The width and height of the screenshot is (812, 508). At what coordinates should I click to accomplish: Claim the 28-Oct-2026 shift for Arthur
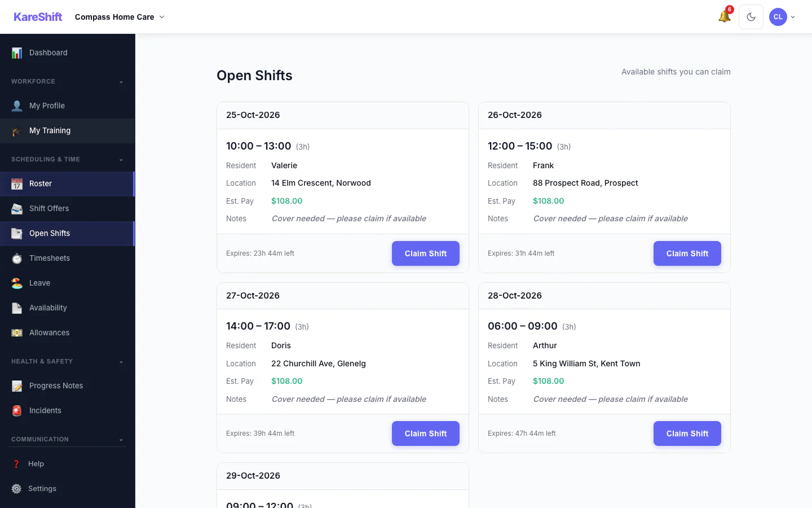pos(687,433)
